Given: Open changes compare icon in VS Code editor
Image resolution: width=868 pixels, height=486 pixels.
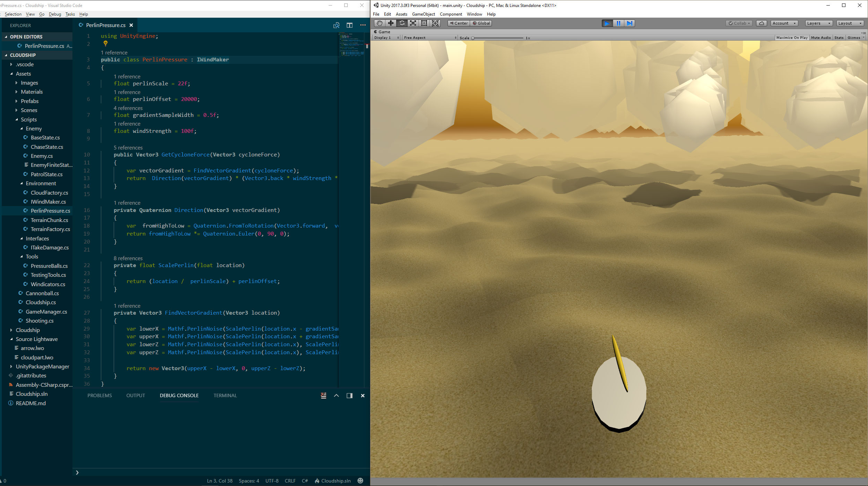Looking at the screenshot, I should [x=336, y=25].
